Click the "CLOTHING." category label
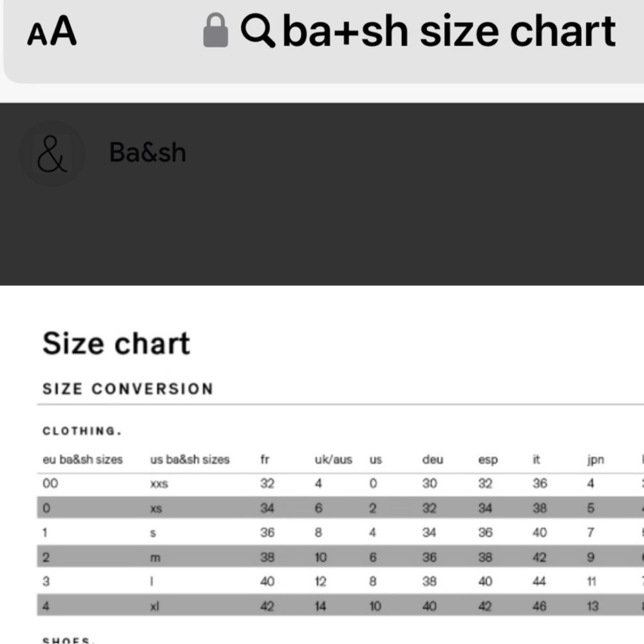644x644 pixels. coord(82,431)
